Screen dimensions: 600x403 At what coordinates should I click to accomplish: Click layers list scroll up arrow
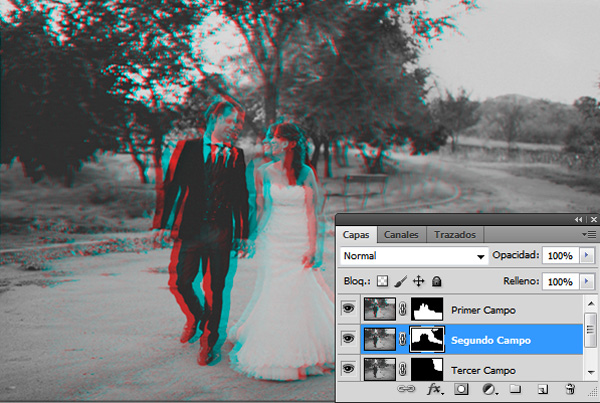coord(591,304)
